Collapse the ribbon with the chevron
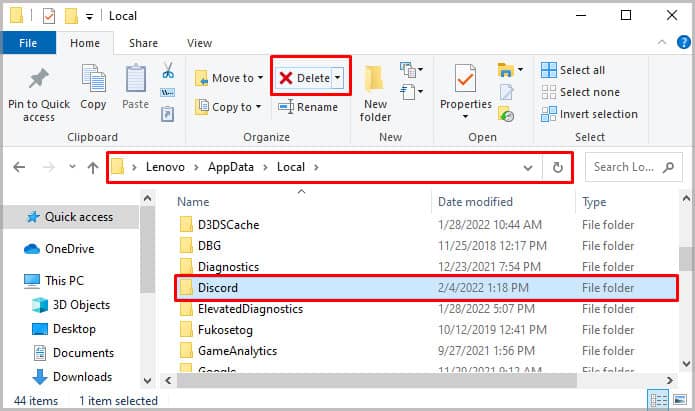Image resolution: width=695 pixels, height=411 pixels. tap(662, 43)
